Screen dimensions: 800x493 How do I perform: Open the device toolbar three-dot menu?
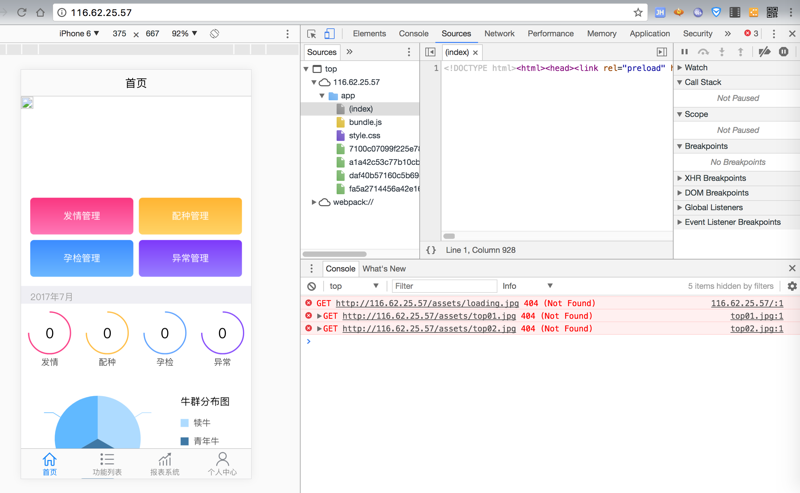pos(287,34)
